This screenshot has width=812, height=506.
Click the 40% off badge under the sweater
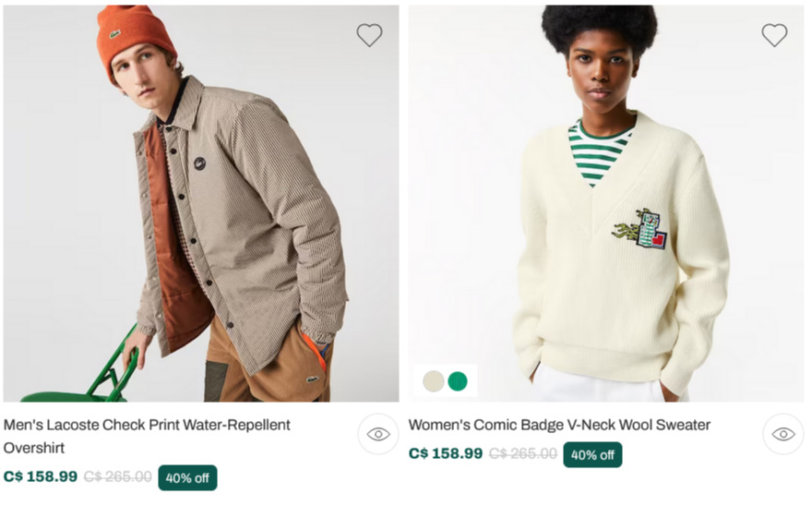(x=592, y=454)
